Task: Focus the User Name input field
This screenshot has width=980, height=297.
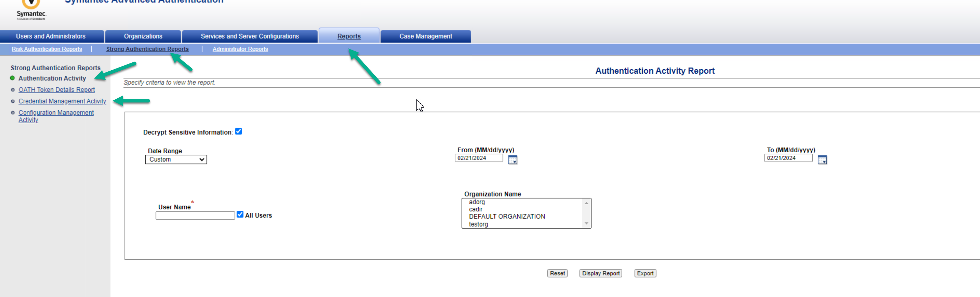Action: pyautogui.click(x=195, y=216)
